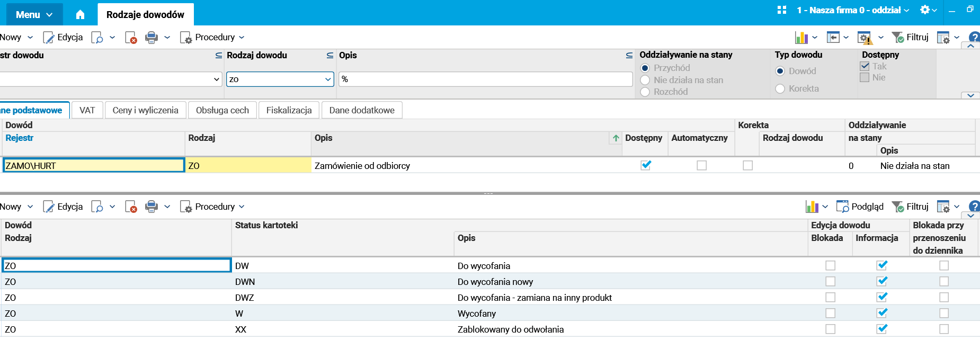Switch to the VAT tab
Screen dimensions: 980x340
87,110
